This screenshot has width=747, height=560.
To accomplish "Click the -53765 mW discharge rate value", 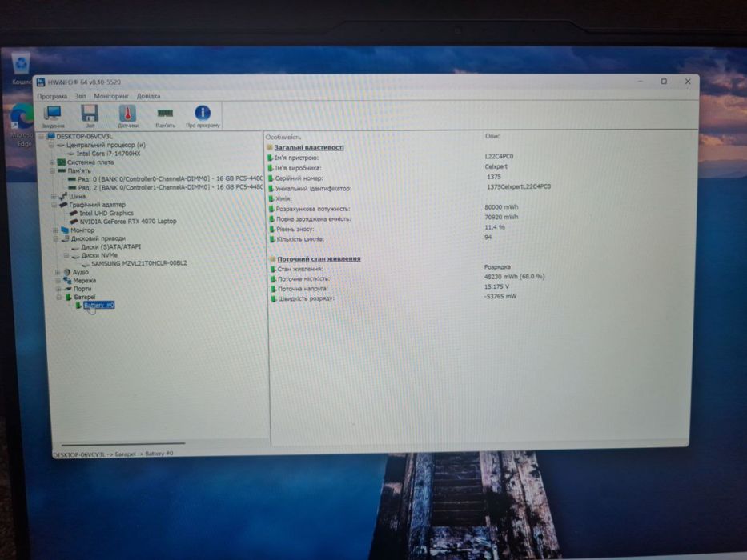I will point(500,296).
